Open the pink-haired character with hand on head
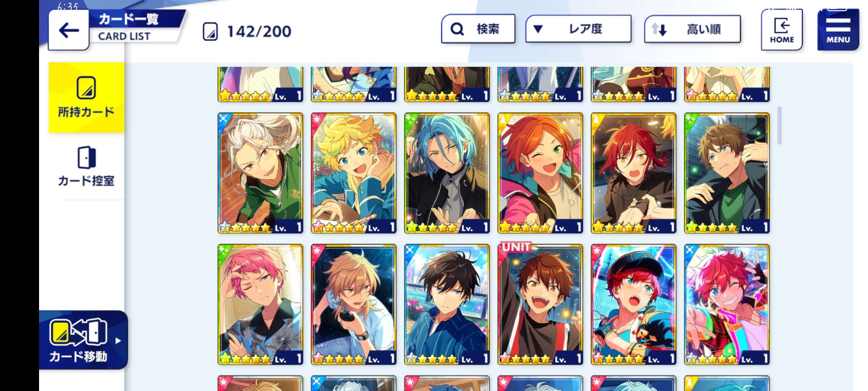Screen dimensions: 868x391 click(260, 304)
